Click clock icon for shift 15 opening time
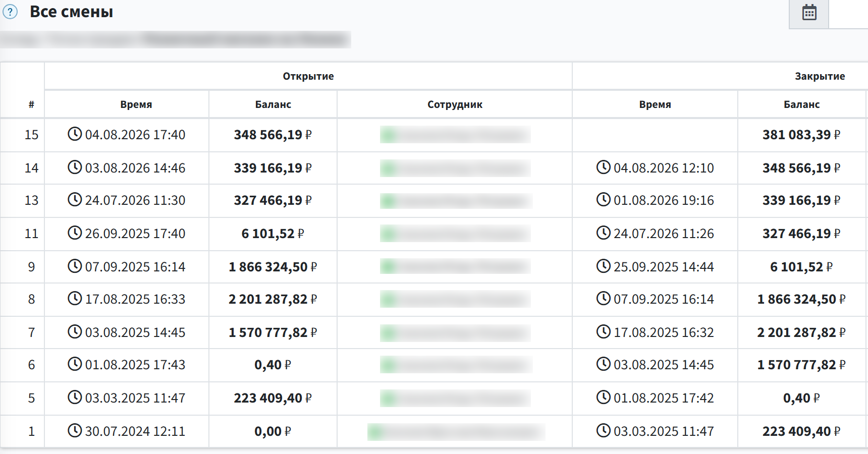Viewport: 868px width, 454px height. [75, 134]
